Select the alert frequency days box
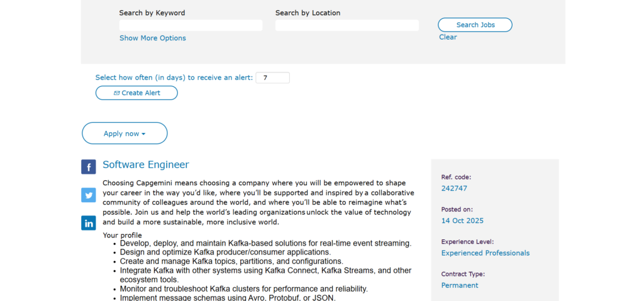 [272, 78]
